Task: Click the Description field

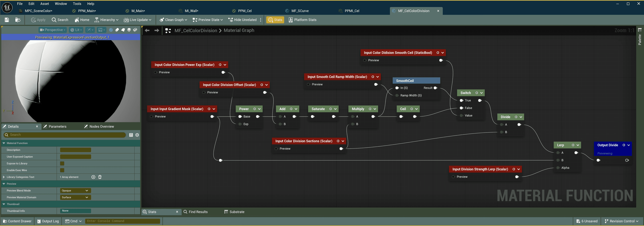Action: point(75,150)
